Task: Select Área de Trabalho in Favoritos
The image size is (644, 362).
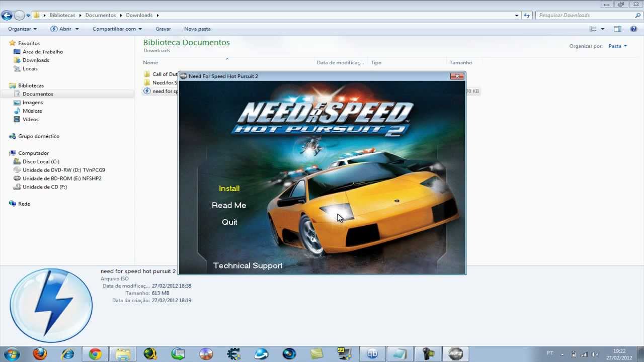Action: (43, 52)
